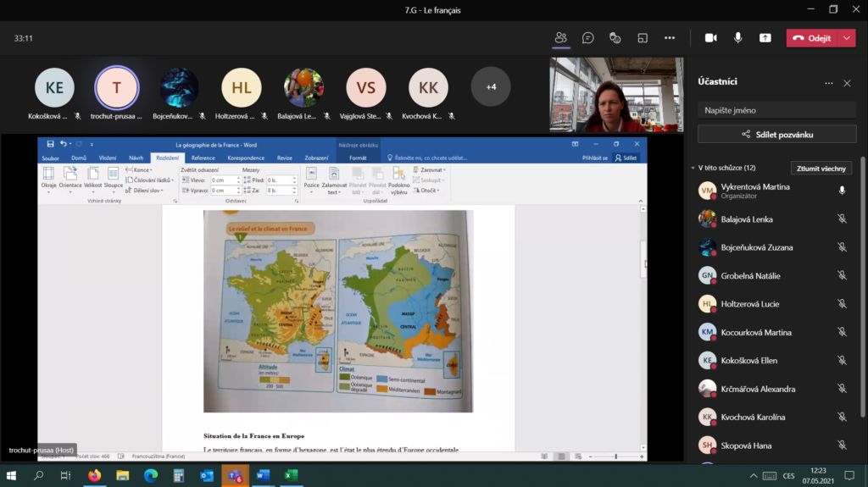Click the 'Napište jméno' search field
This screenshot has height=487, width=868.
tap(776, 110)
